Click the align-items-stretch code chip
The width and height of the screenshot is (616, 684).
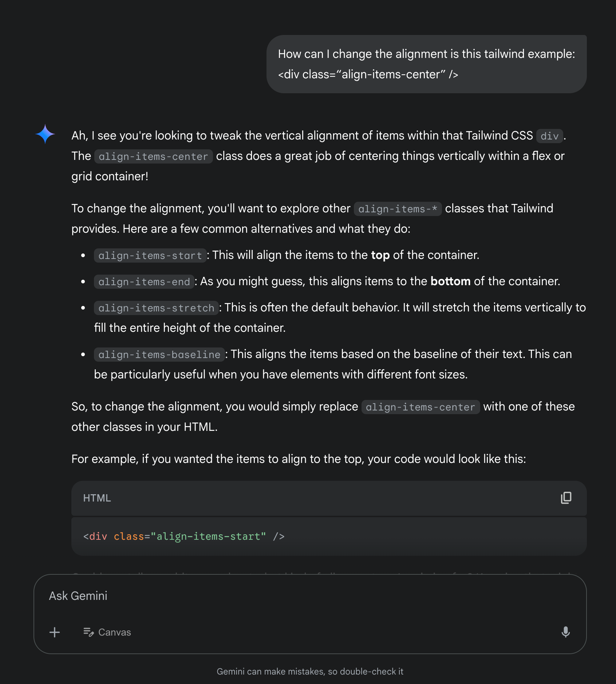click(x=156, y=308)
